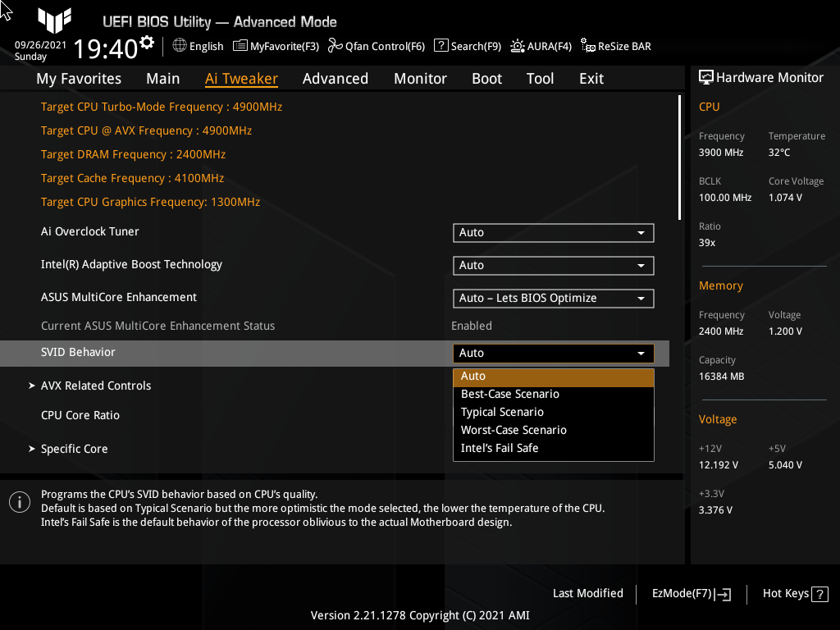This screenshot has height=630, width=840.
Task: Change the BIOS language from English
Action: click(198, 46)
